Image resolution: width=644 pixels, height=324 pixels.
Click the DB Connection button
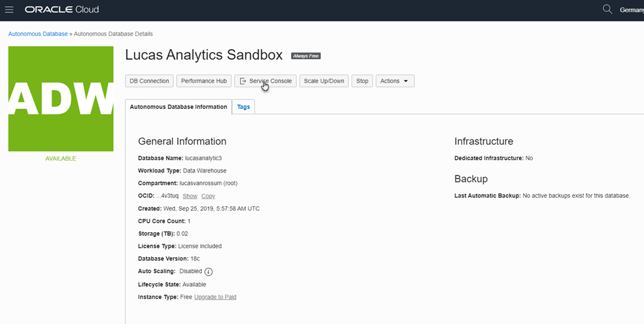[x=149, y=81]
